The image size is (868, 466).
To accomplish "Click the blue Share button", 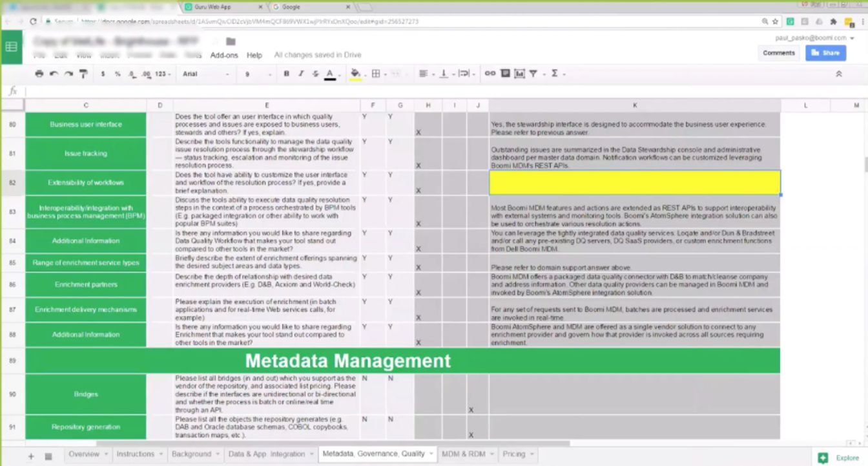I will [825, 53].
